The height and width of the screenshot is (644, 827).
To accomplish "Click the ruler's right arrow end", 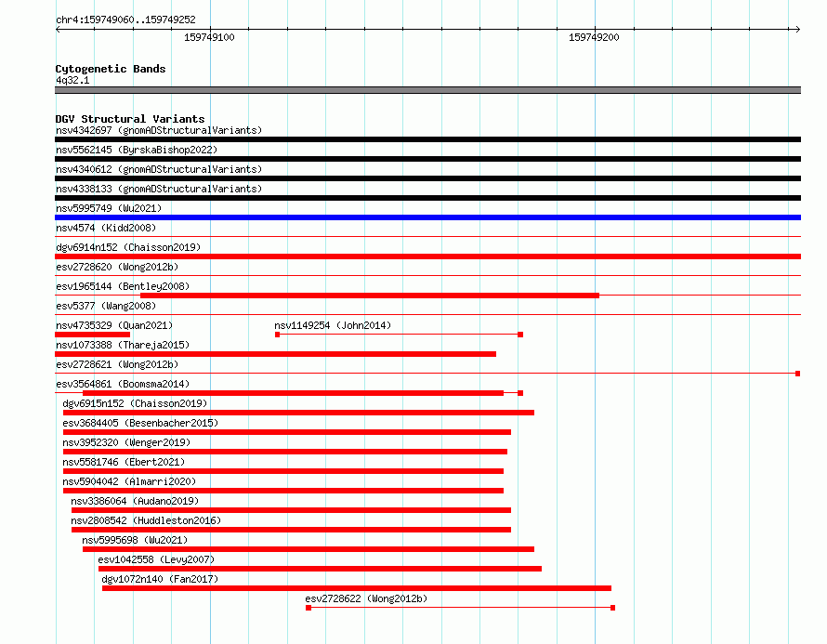I will [x=798, y=30].
